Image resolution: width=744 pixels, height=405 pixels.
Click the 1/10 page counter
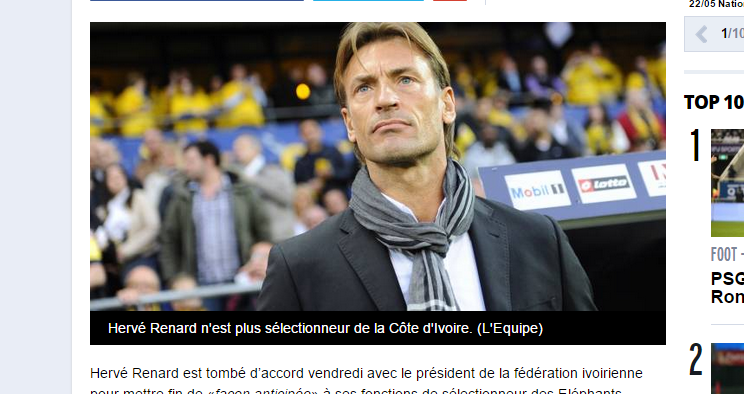(x=732, y=34)
